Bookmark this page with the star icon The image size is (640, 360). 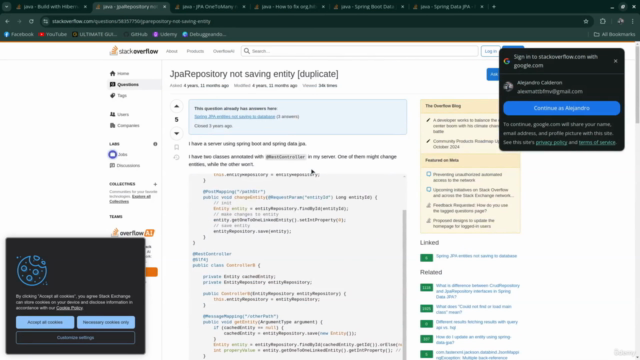586,21
